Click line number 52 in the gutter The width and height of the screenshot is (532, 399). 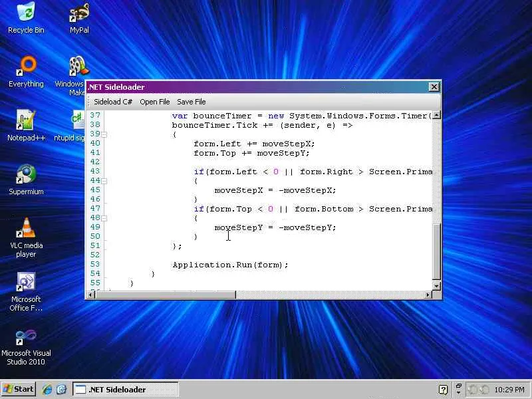tap(95, 255)
